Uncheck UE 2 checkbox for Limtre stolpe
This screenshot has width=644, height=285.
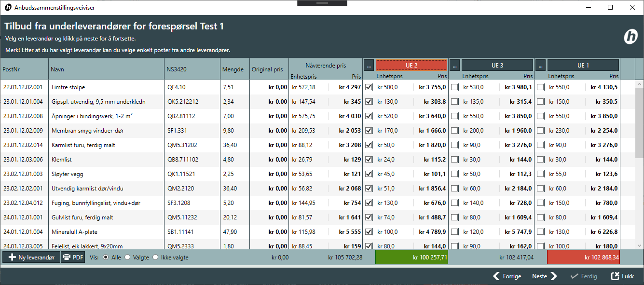pyautogui.click(x=369, y=87)
